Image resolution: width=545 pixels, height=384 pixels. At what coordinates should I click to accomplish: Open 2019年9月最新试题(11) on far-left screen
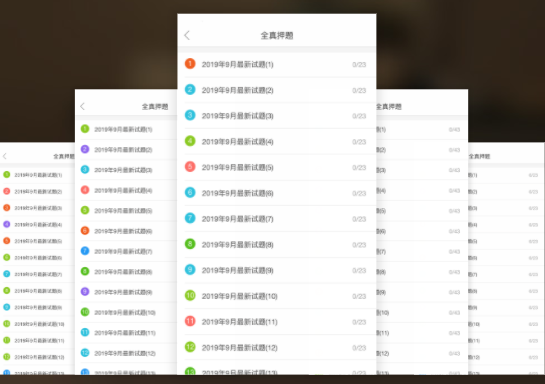point(38,340)
